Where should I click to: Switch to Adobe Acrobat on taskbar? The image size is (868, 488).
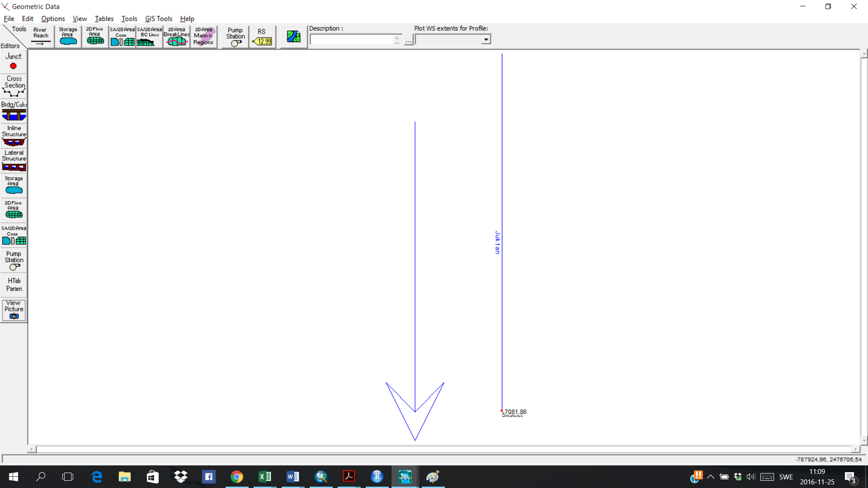(x=349, y=477)
